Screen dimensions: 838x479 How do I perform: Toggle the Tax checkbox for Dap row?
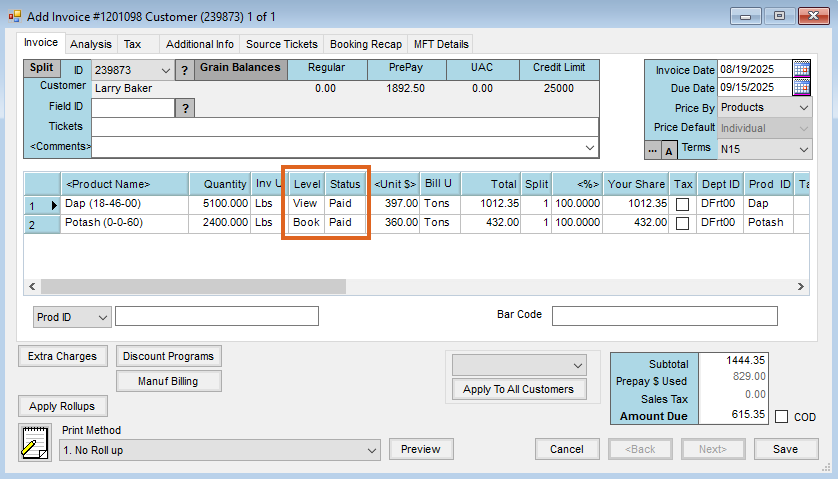(682, 205)
